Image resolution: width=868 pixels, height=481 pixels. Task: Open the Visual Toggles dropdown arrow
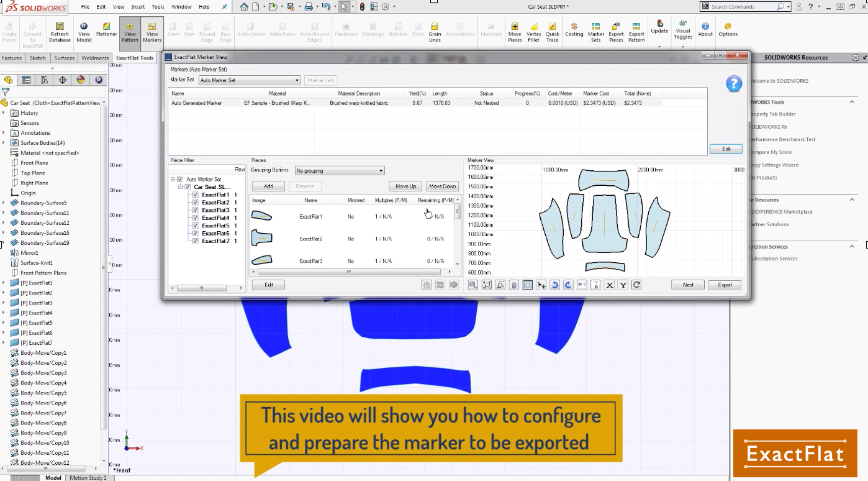[x=682, y=47]
